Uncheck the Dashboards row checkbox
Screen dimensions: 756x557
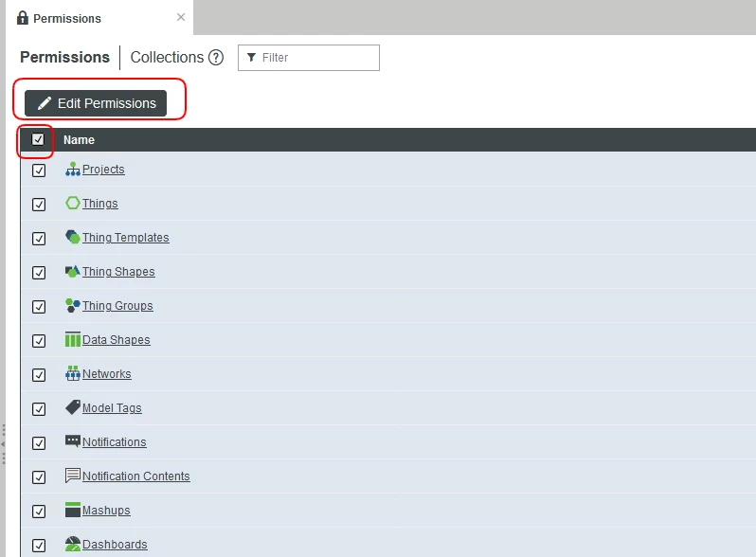coord(39,546)
